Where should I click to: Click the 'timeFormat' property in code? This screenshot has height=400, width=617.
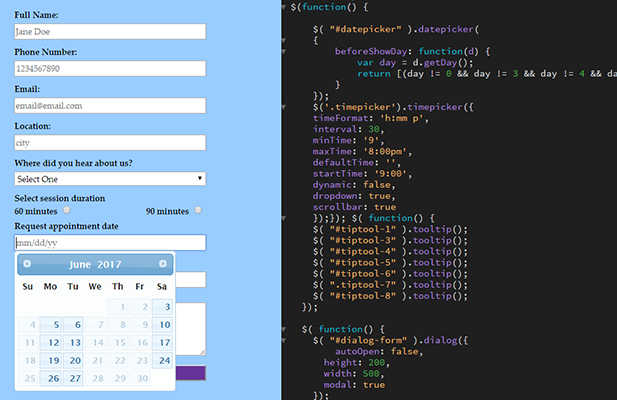[340, 118]
